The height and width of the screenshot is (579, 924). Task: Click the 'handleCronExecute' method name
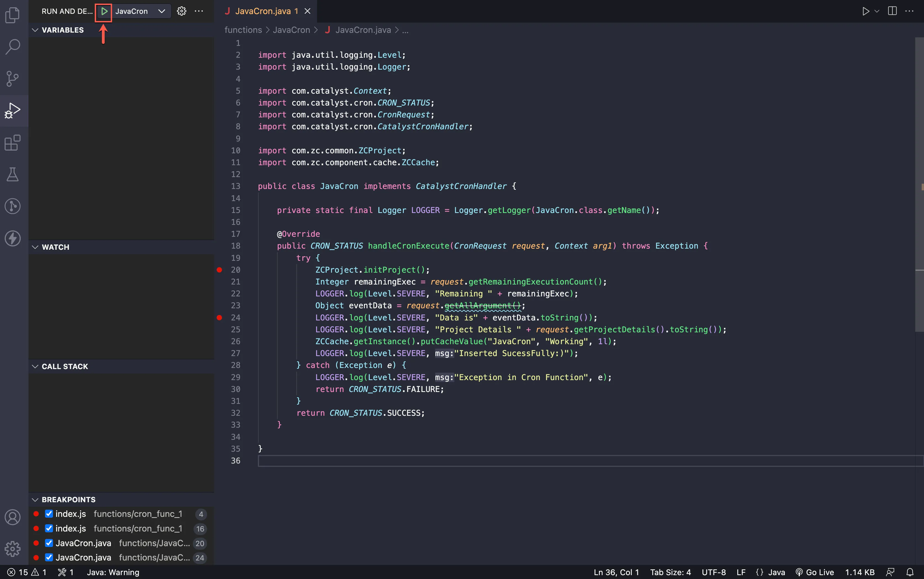[x=408, y=246]
